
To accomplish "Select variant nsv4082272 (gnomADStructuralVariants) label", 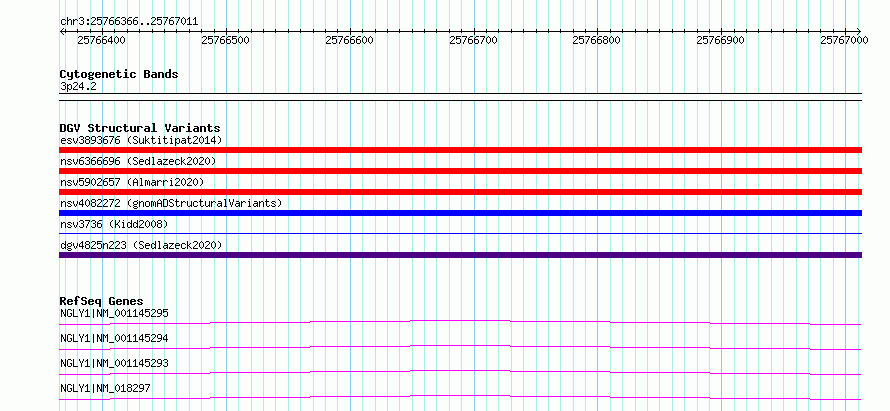I will coord(171,203).
